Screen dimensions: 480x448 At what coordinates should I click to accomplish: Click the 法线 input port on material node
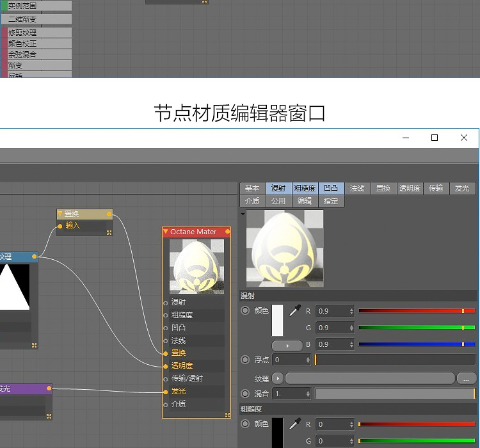point(166,341)
